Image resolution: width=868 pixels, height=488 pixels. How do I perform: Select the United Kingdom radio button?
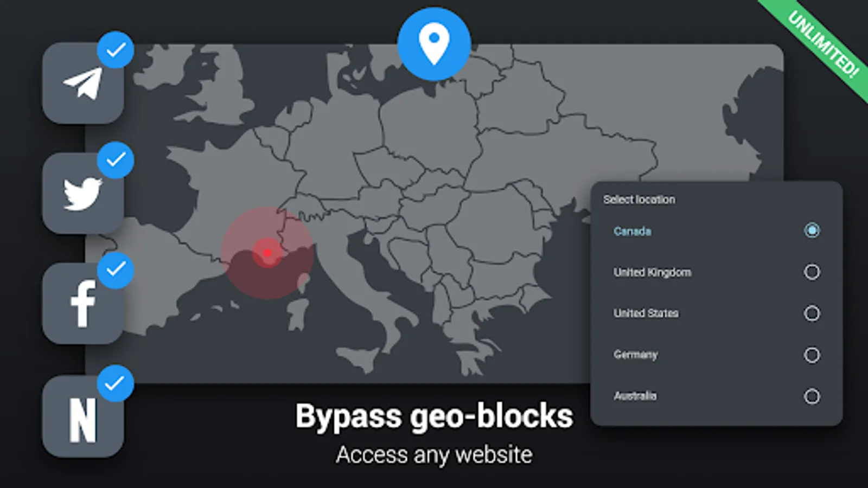coord(812,272)
